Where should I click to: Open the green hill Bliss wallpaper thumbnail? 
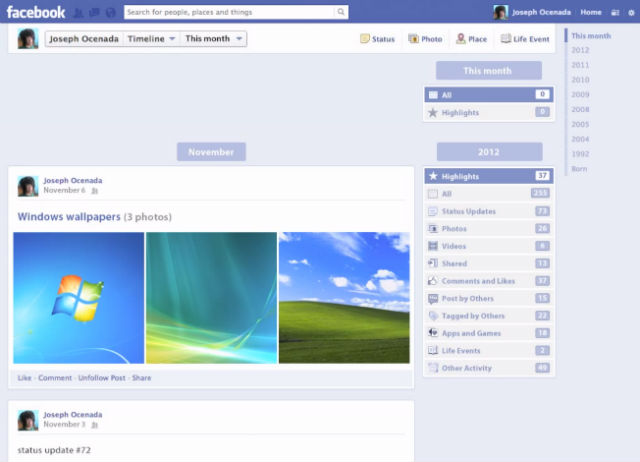(344, 298)
